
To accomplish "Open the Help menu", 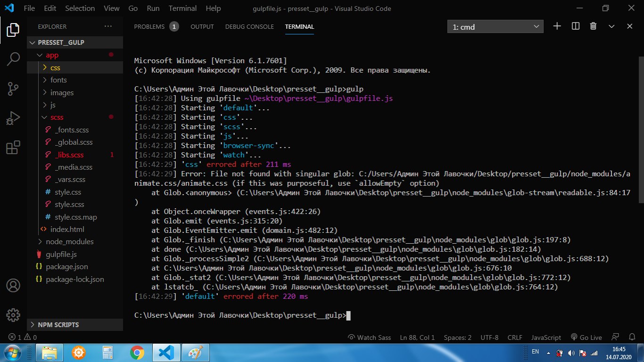I will (213, 8).
